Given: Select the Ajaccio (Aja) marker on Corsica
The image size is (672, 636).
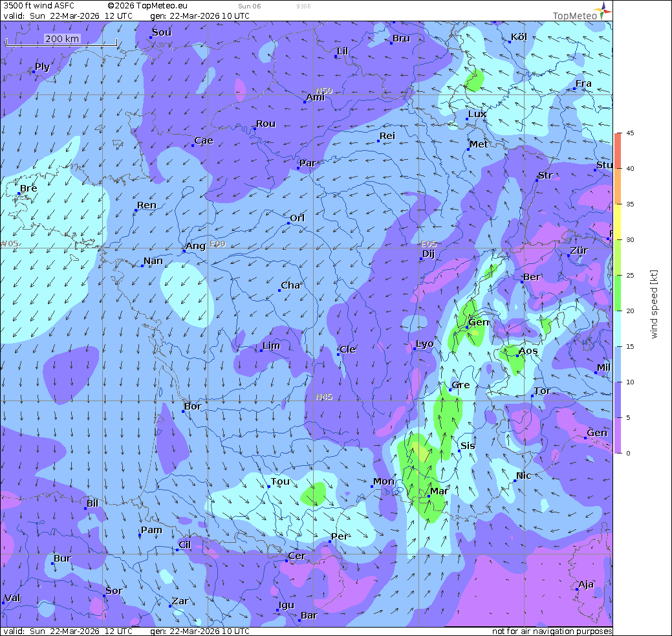Looking at the screenshot, I should click(x=577, y=589).
